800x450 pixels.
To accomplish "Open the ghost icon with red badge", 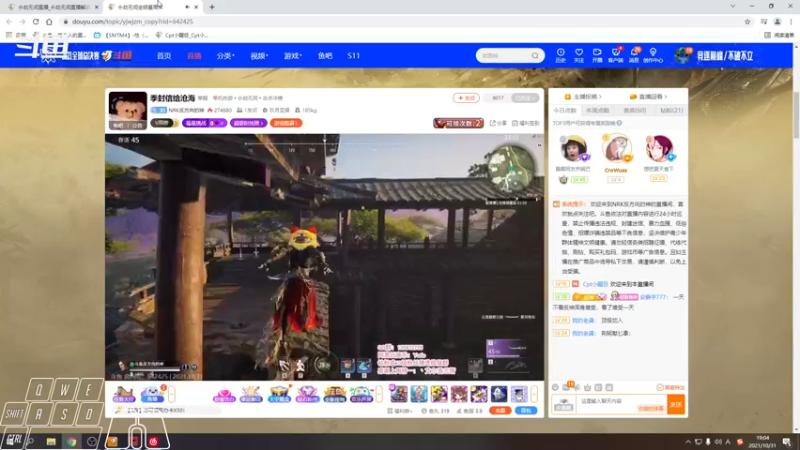I will point(152,394).
